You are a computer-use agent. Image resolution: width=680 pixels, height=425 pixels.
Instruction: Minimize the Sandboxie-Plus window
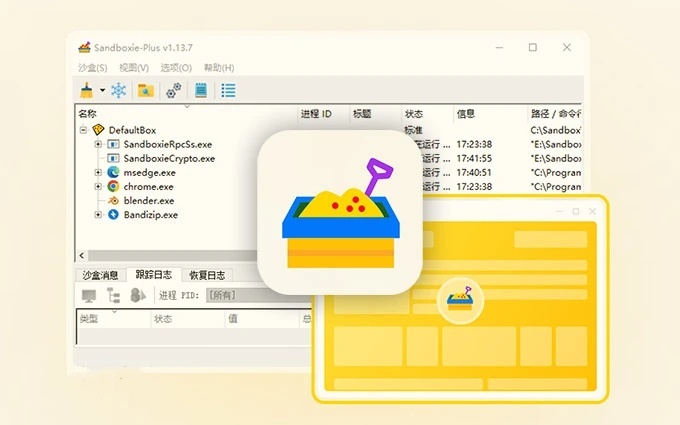[x=500, y=47]
